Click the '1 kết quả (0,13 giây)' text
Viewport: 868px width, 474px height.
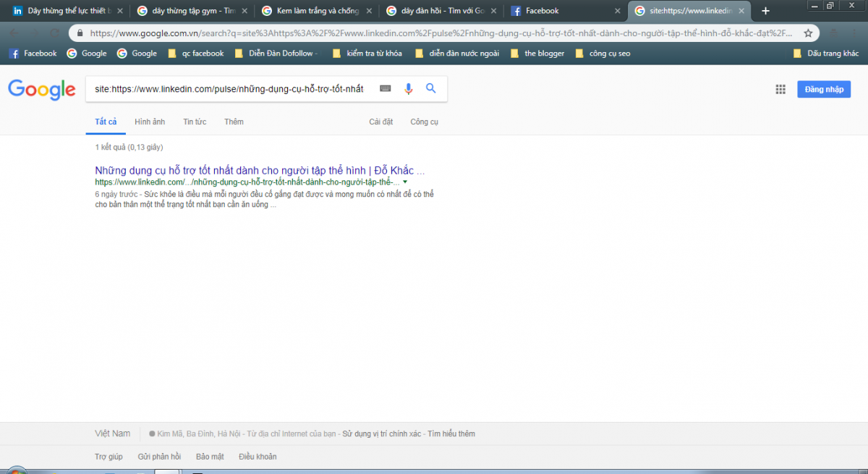coord(129,147)
